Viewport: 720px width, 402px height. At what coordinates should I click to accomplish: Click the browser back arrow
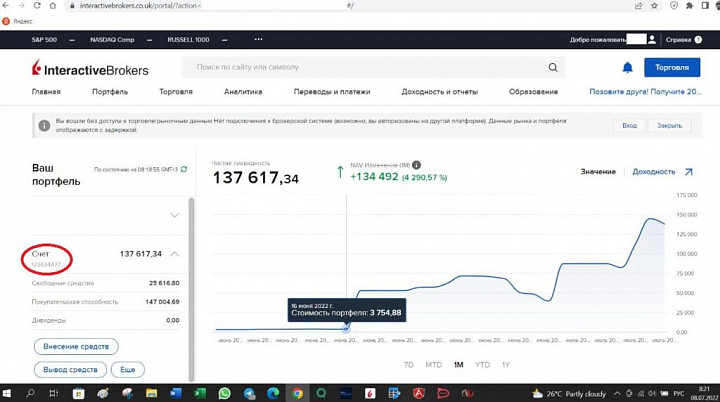click(6, 6)
